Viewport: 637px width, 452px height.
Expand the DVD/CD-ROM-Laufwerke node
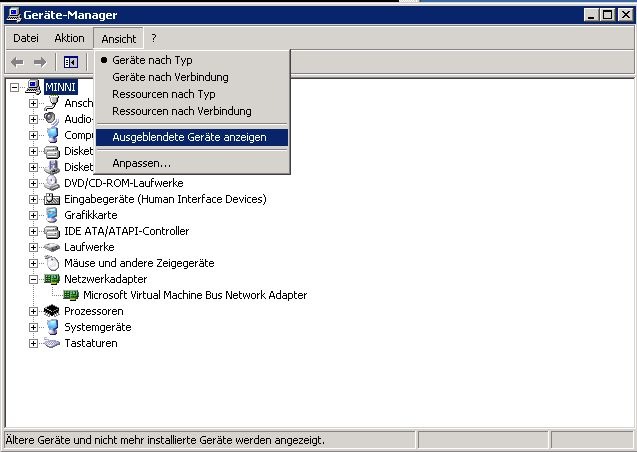[34, 183]
